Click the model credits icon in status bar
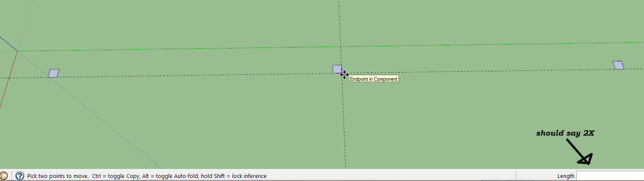This screenshot has width=644, height=181. pos(3,176)
